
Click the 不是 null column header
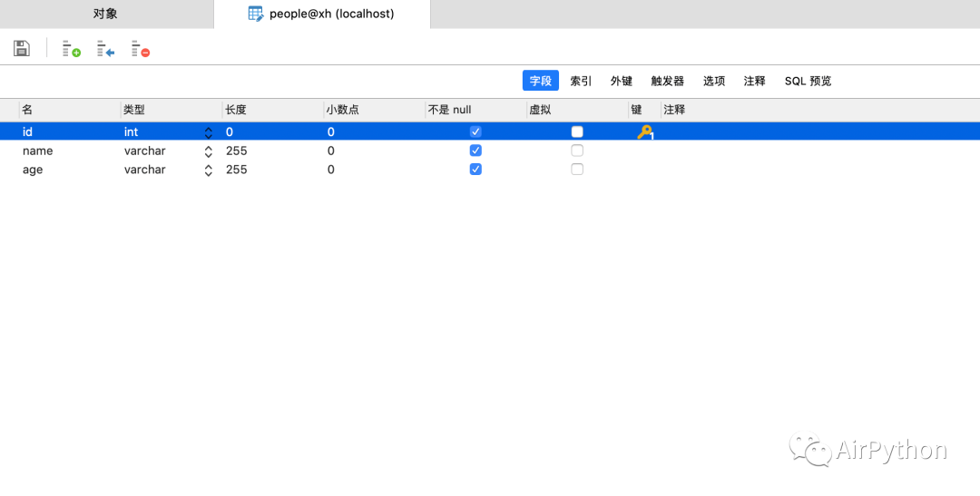(x=475, y=110)
